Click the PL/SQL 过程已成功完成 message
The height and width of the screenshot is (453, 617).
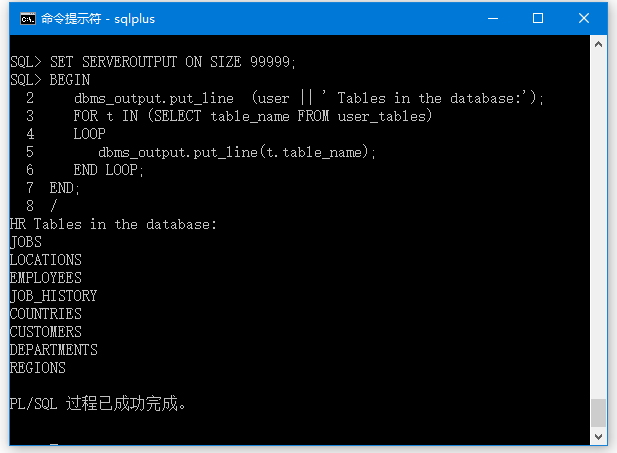[x=98, y=404]
